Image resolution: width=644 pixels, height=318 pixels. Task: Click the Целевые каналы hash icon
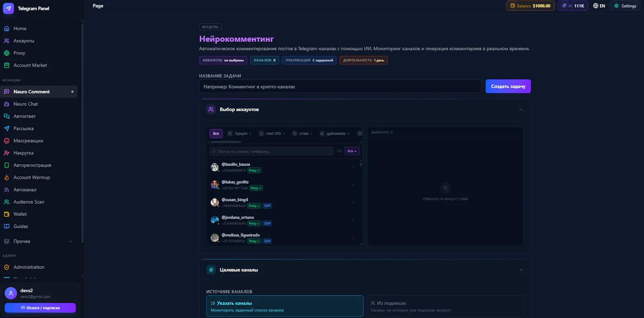(211, 270)
